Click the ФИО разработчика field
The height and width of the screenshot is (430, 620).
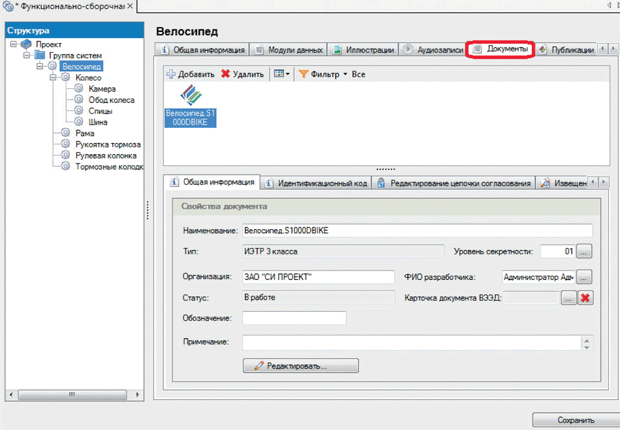[x=539, y=277]
